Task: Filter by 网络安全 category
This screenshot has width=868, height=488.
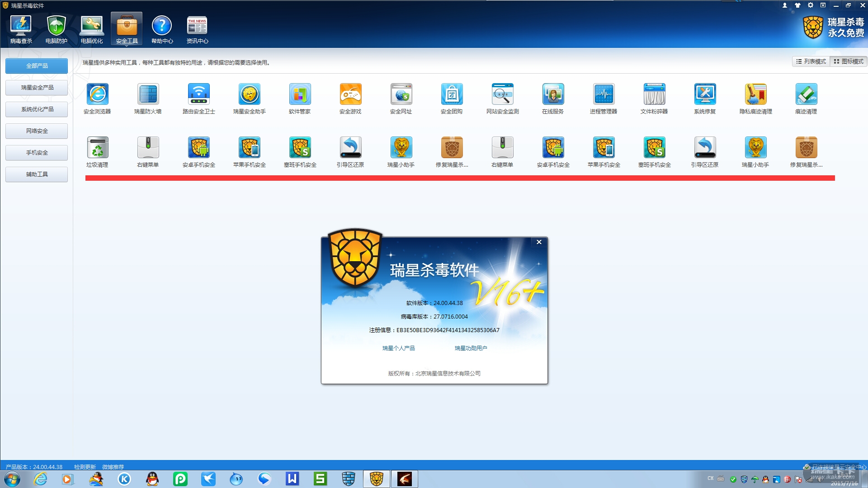Action: click(x=37, y=131)
